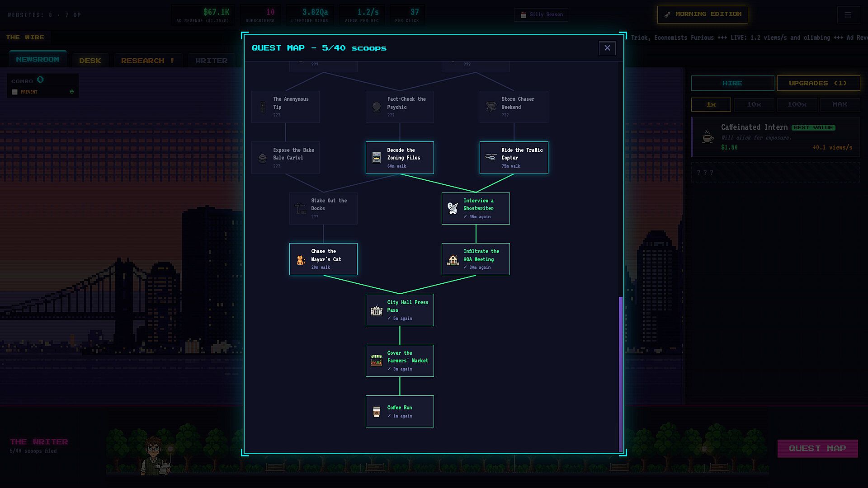Repeat Infiltrate the HOA Meeting quest

476,259
